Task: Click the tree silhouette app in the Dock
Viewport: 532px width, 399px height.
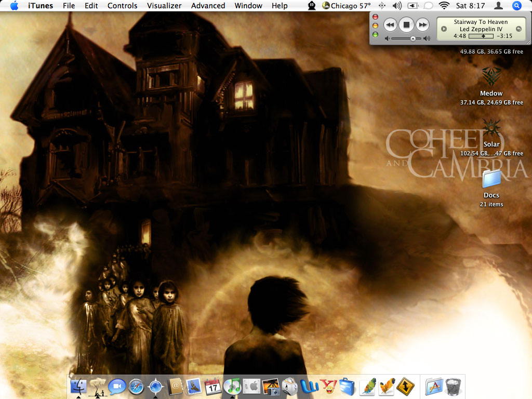Action: [98, 387]
